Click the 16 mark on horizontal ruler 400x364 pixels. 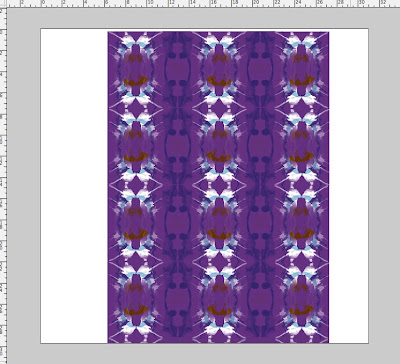tap(214, 3)
